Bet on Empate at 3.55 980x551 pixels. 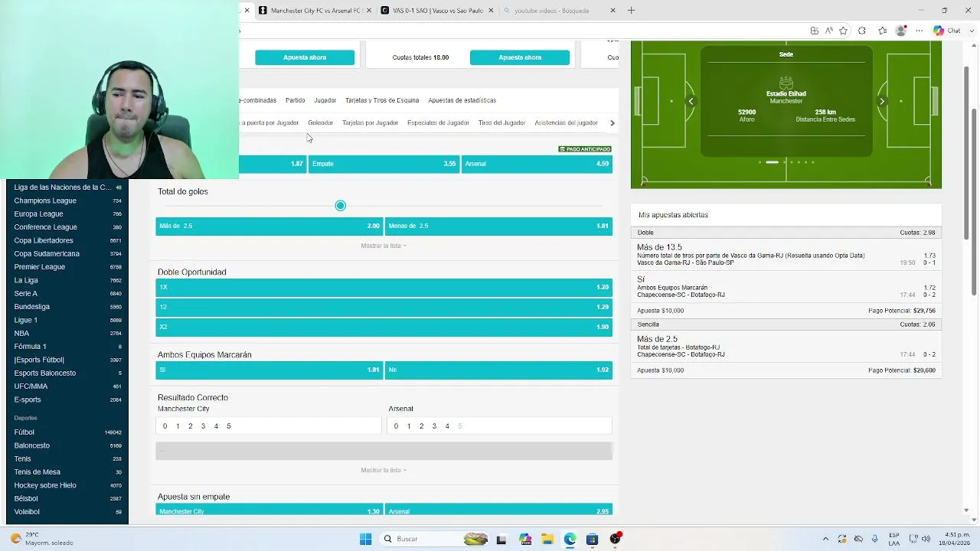click(x=384, y=164)
